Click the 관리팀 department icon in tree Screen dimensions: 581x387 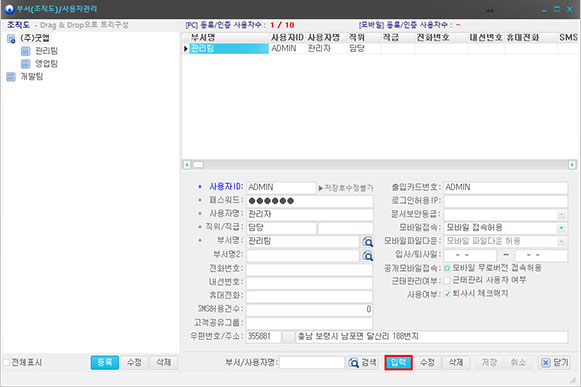(26, 51)
